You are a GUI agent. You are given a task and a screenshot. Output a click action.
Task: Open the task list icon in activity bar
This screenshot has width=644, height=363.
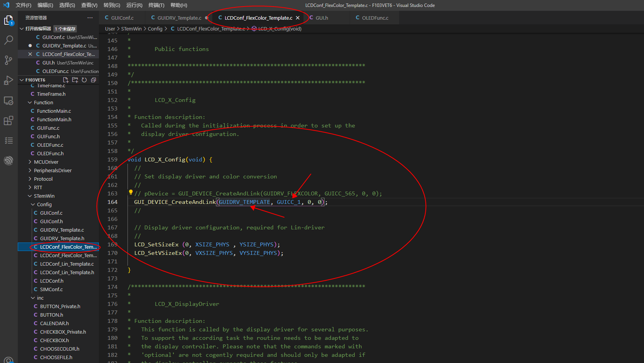tap(8, 141)
